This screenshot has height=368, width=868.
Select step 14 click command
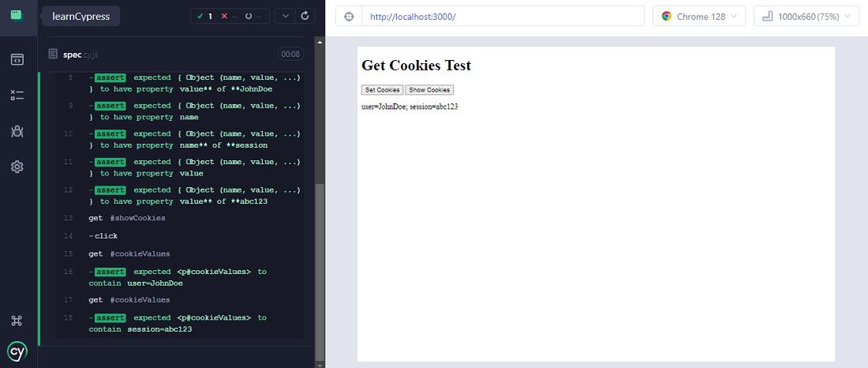click(x=180, y=236)
